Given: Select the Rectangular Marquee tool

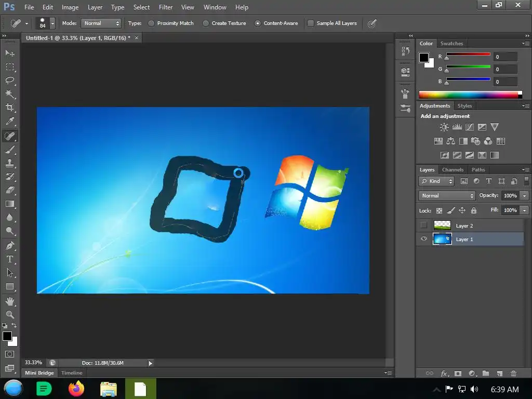Looking at the screenshot, I should 10,67.
